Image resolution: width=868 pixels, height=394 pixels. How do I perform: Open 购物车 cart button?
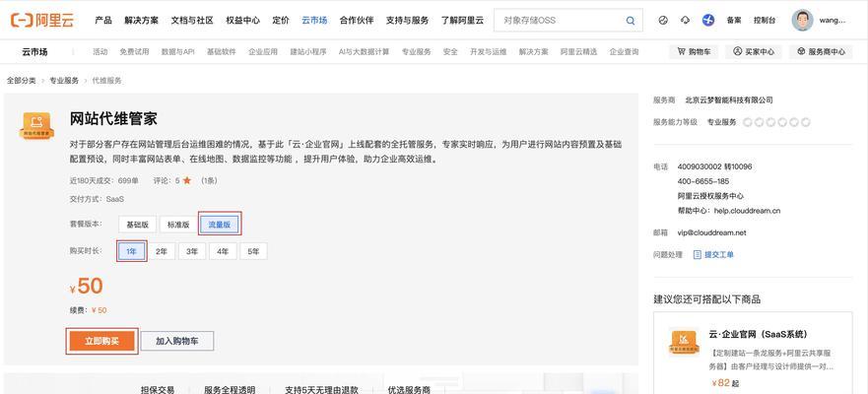click(694, 51)
